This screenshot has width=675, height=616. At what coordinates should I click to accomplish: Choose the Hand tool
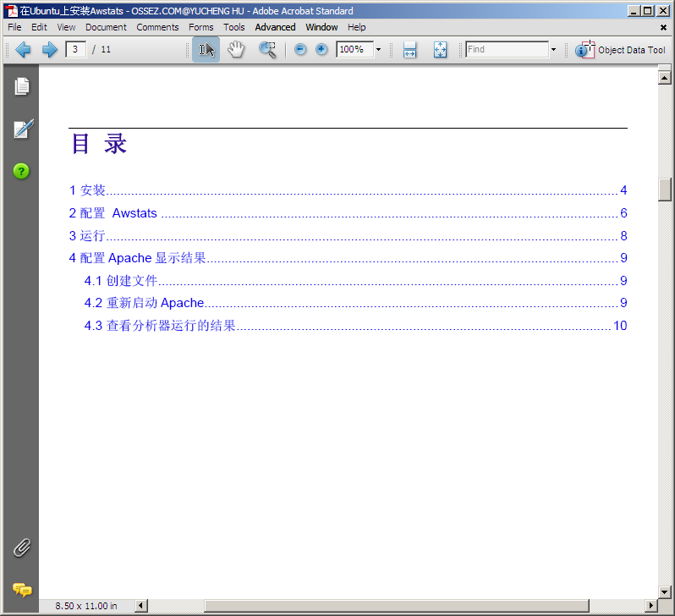(236, 50)
